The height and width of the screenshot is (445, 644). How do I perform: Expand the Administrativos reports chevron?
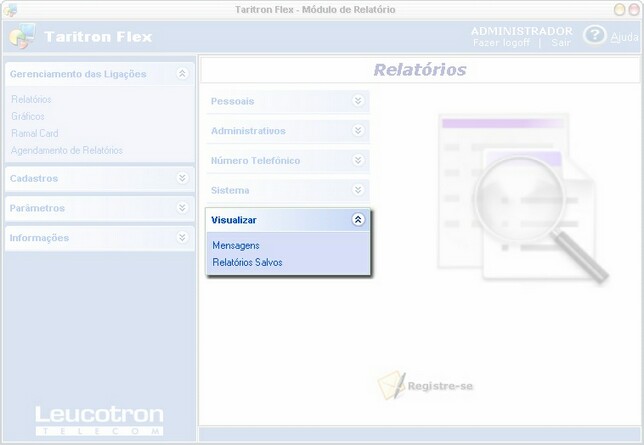click(x=358, y=130)
